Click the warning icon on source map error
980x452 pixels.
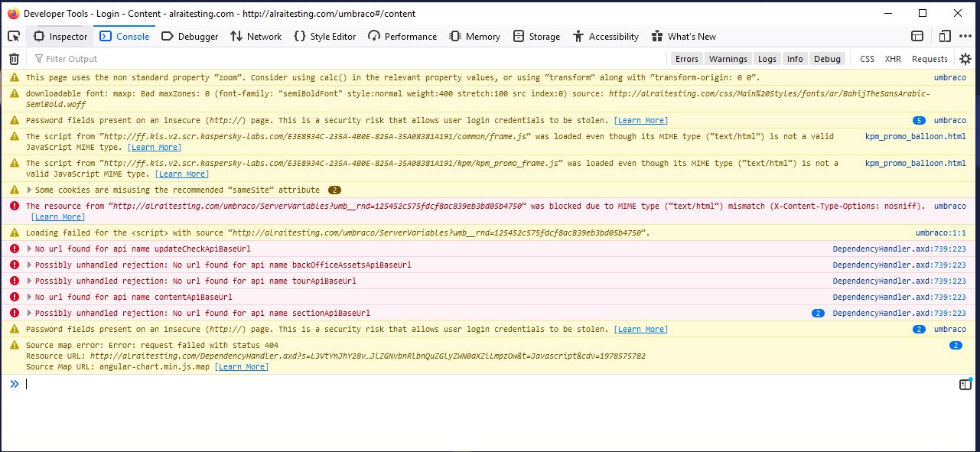tap(15, 345)
